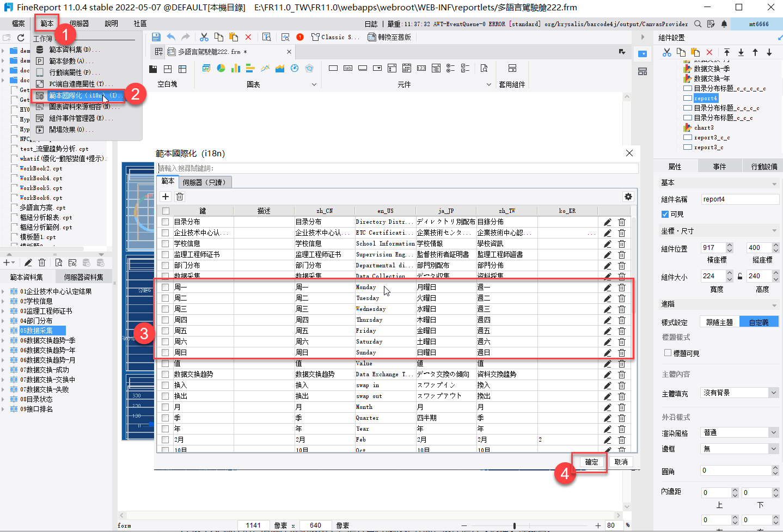This screenshot has height=532, width=783.
Task: Expand the 09接口排名 dataset node
Action: (3, 409)
